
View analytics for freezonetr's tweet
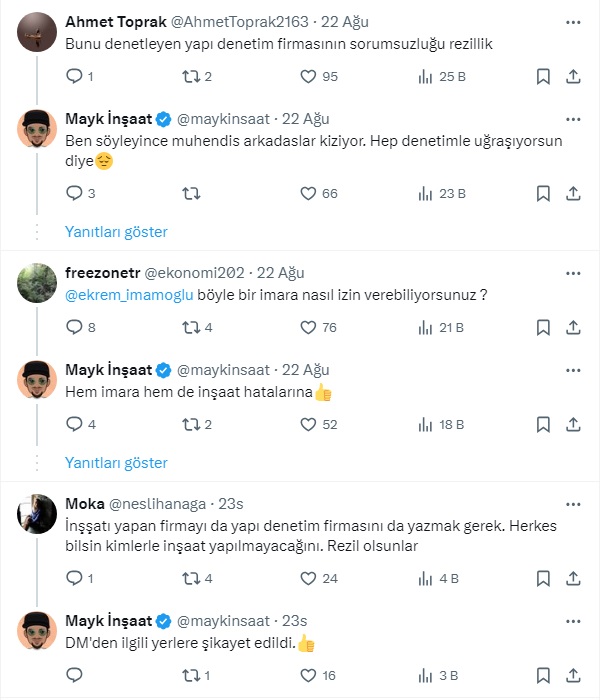424,327
